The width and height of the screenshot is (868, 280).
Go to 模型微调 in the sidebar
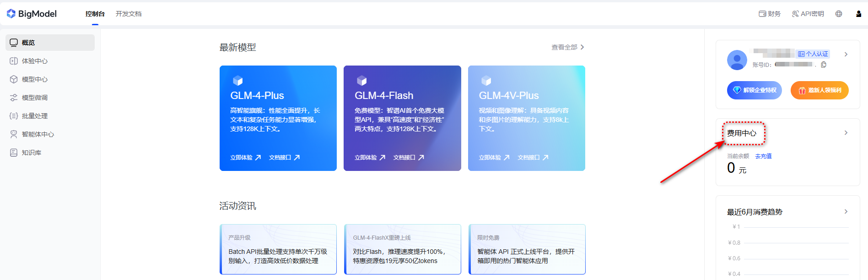34,98
